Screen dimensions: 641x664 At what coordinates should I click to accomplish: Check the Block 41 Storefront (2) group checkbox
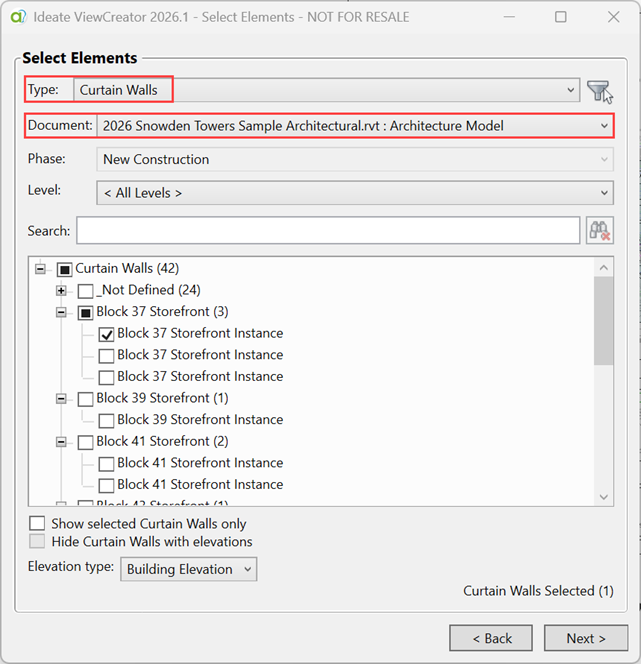click(86, 443)
